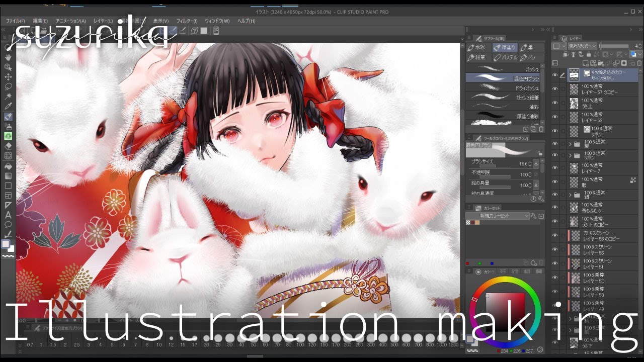The width and height of the screenshot is (644, 362).
Task: Open the フィルター(I) menu
Action: click(187, 21)
